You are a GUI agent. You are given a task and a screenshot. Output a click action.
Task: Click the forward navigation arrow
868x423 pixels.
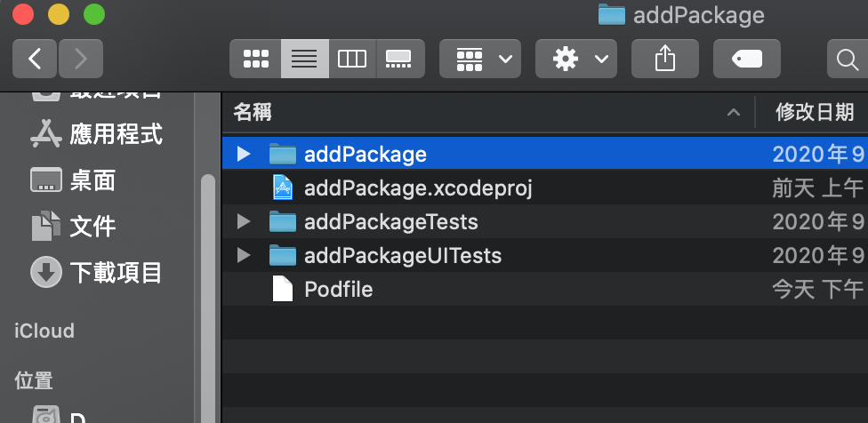(81, 60)
